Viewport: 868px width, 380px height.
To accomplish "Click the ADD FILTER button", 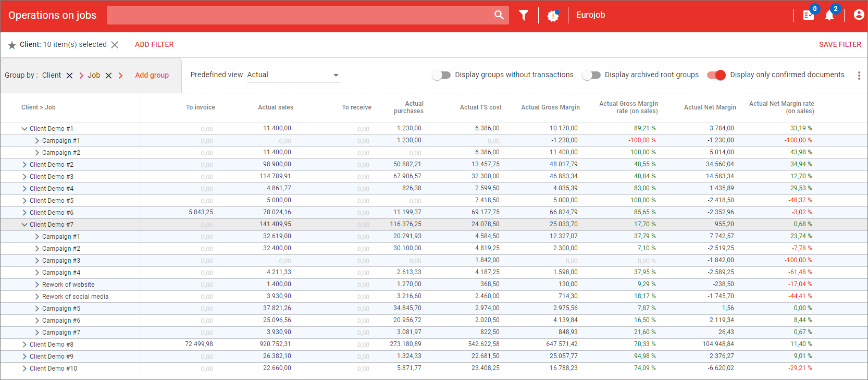I will pyautogui.click(x=154, y=45).
